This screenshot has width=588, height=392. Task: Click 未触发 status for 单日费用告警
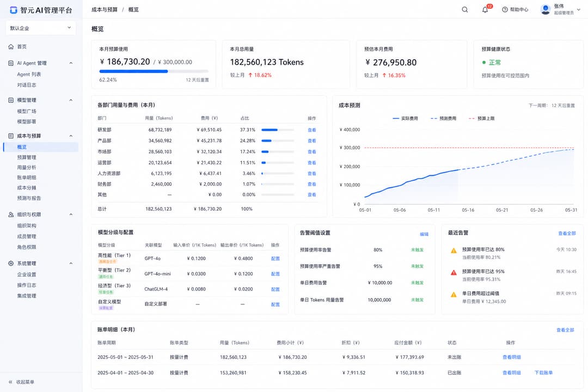tap(417, 283)
